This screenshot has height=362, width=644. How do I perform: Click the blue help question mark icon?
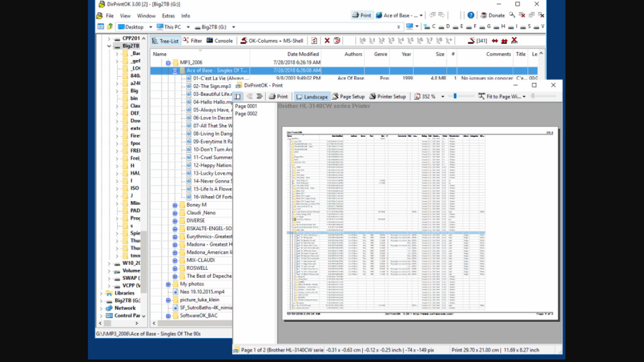pyautogui.click(x=471, y=16)
